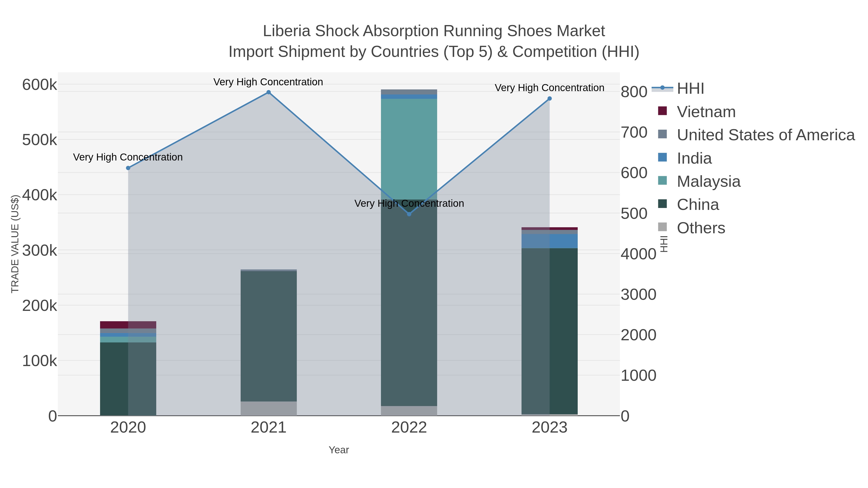Click the Malaysia teal legend swatch
This screenshot has width=868, height=488.
663,180
